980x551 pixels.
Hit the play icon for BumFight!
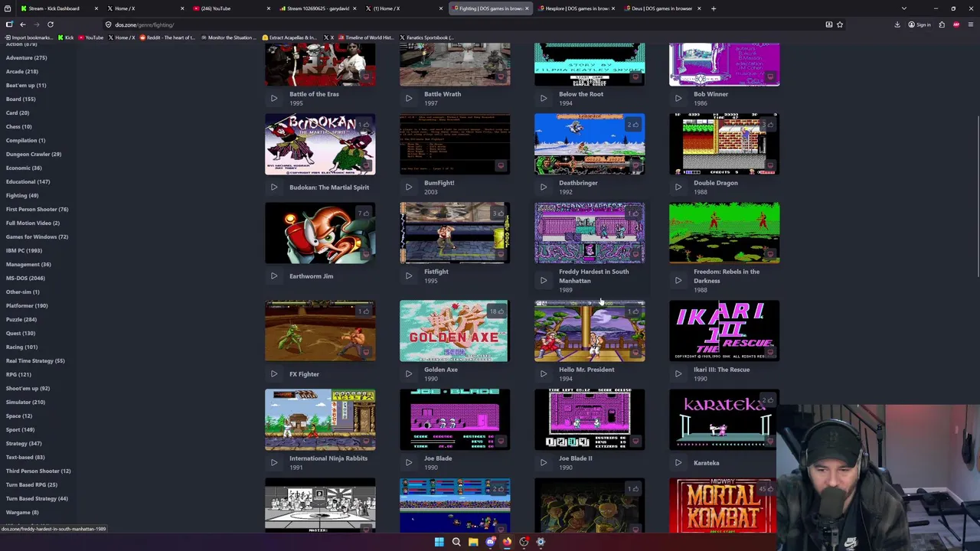click(x=409, y=187)
